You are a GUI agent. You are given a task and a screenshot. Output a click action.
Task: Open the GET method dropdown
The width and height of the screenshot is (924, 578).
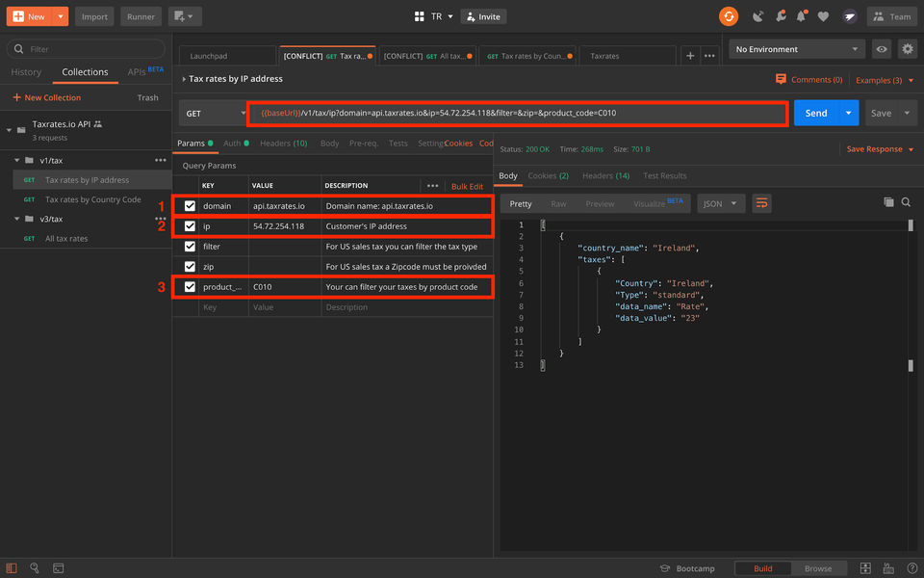(x=214, y=114)
